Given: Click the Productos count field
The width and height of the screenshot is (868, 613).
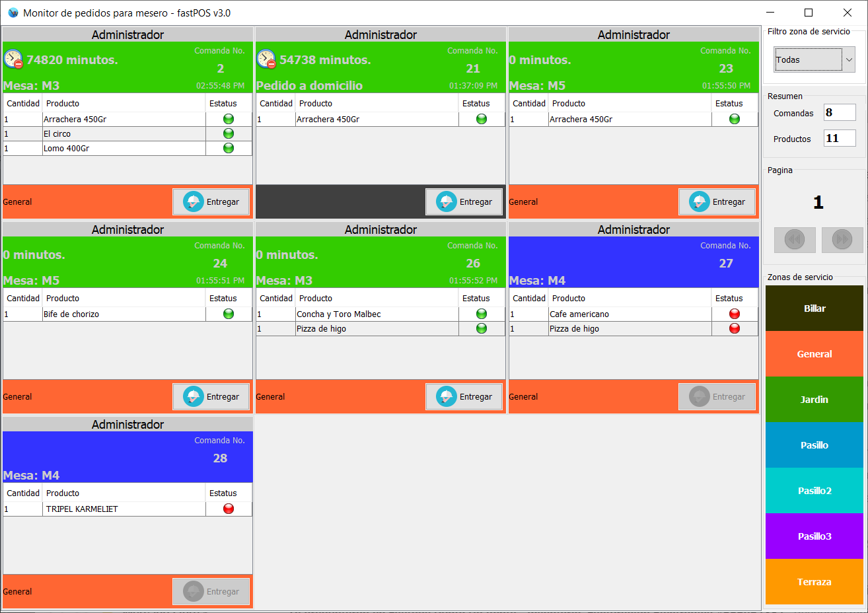Looking at the screenshot, I should coord(839,139).
